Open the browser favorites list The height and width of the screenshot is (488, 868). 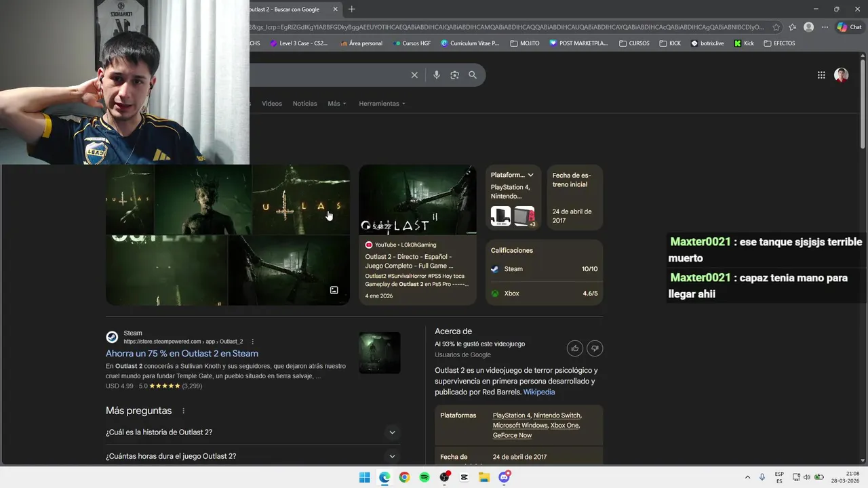click(x=792, y=27)
